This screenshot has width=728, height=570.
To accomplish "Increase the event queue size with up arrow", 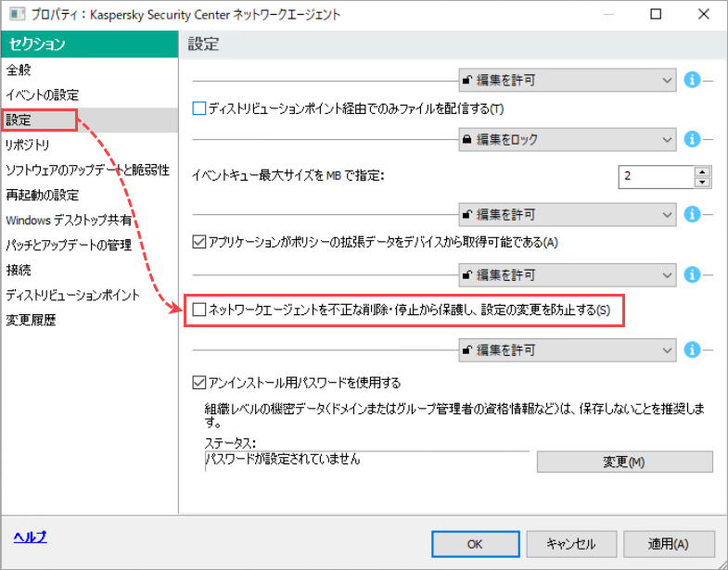I will [x=702, y=171].
